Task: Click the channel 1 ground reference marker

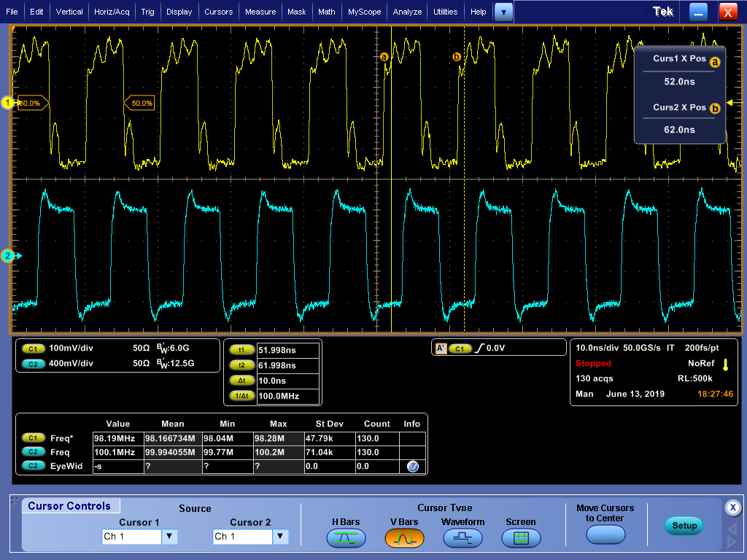Action: point(7,102)
